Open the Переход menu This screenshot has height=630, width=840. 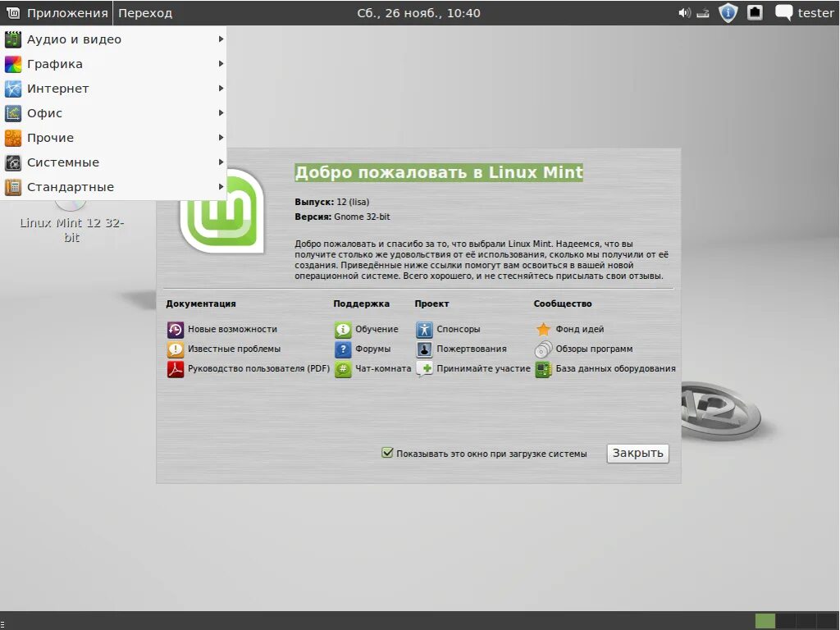(145, 13)
